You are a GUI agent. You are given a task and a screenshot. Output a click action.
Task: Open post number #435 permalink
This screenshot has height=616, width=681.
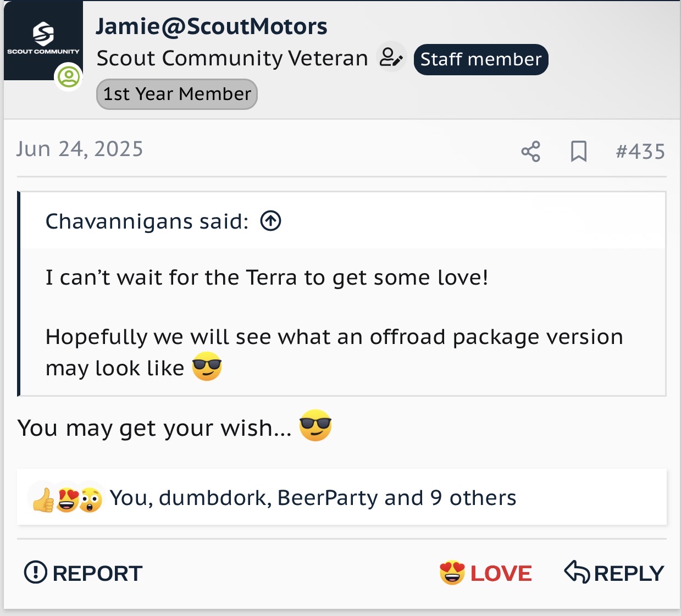(640, 151)
